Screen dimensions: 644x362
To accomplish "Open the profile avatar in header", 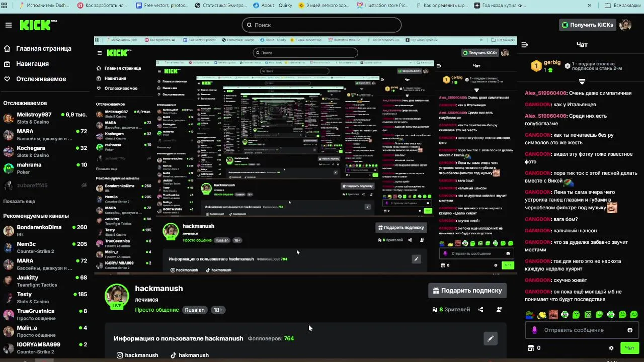I will [625, 25].
